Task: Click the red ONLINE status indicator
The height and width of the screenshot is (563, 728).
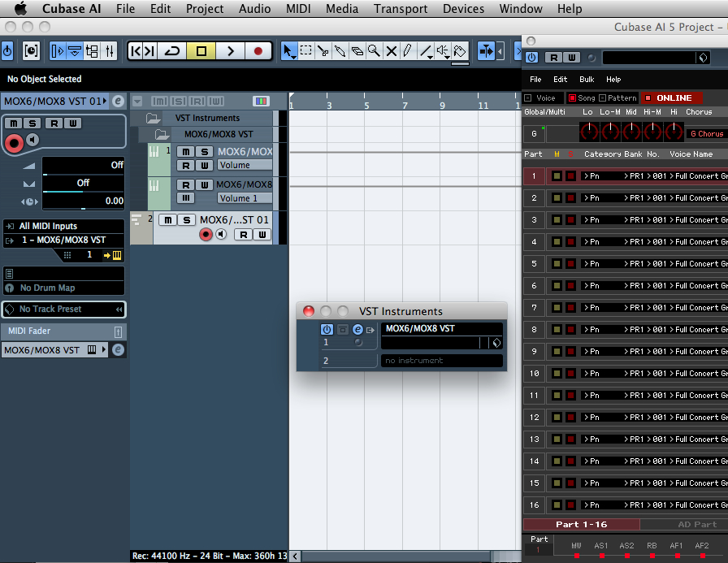Action: coord(674,98)
